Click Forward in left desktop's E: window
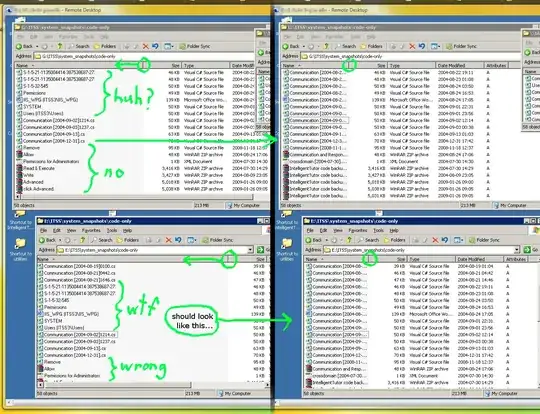 [68, 240]
